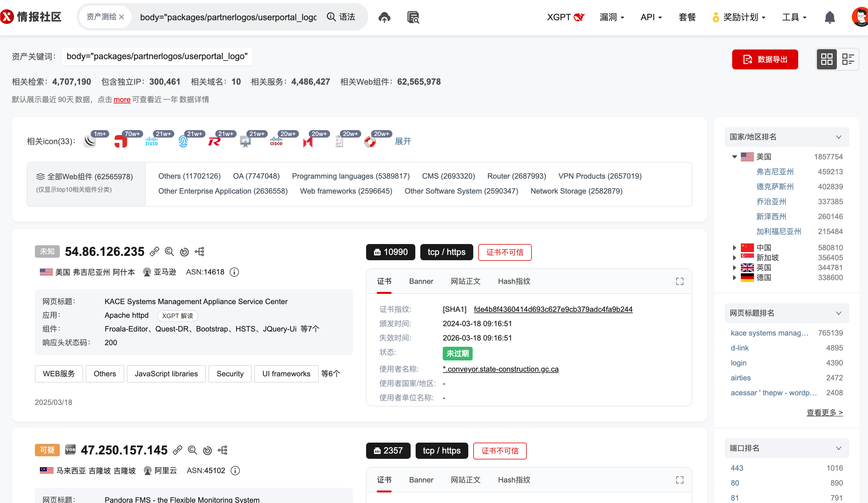Open the 工具 dropdown menu
The image size is (868, 503).
[x=794, y=17]
